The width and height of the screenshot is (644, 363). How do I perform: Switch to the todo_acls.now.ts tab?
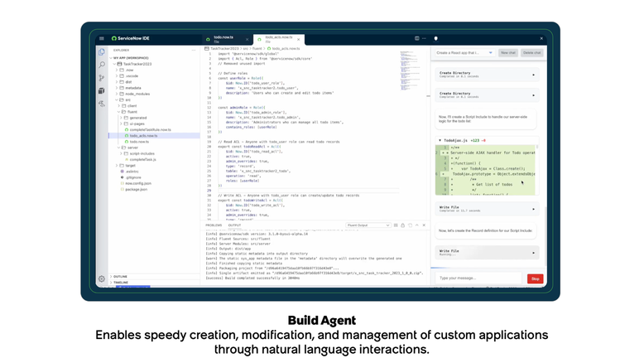(x=279, y=39)
